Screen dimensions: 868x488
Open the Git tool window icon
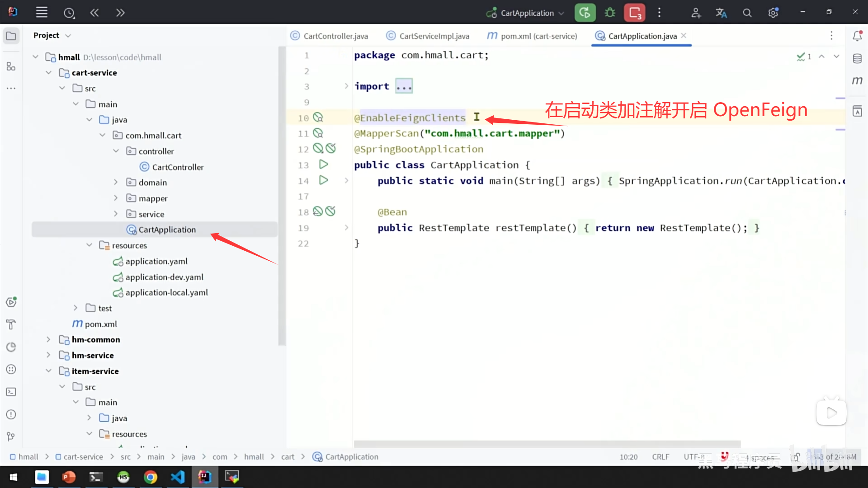point(11,436)
